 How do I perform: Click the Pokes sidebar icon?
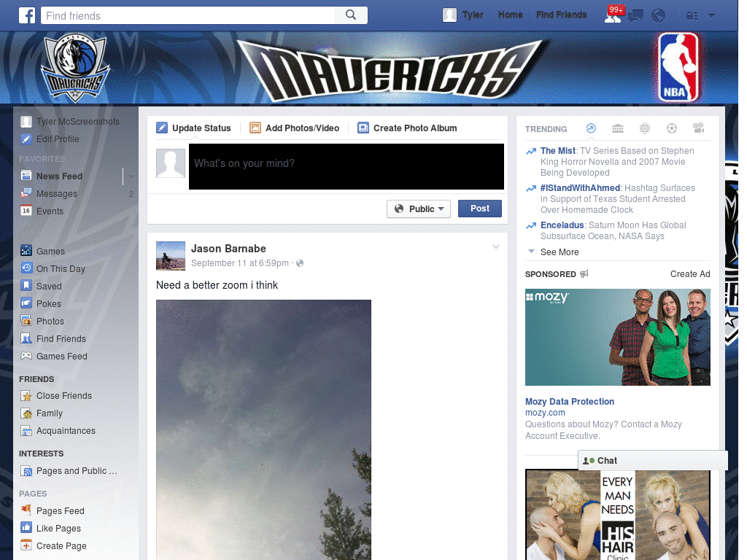[26, 303]
